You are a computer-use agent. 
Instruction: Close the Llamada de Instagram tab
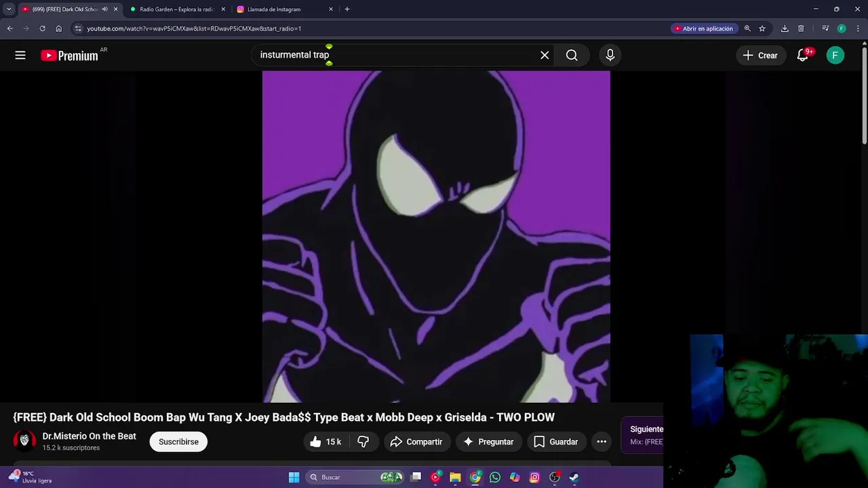pyautogui.click(x=331, y=9)
